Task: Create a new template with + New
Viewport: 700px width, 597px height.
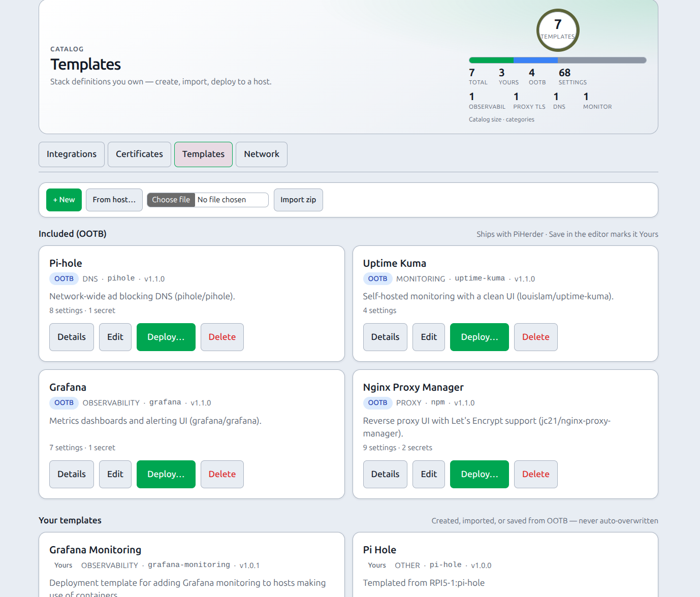Action: click(x=64, y=200)
